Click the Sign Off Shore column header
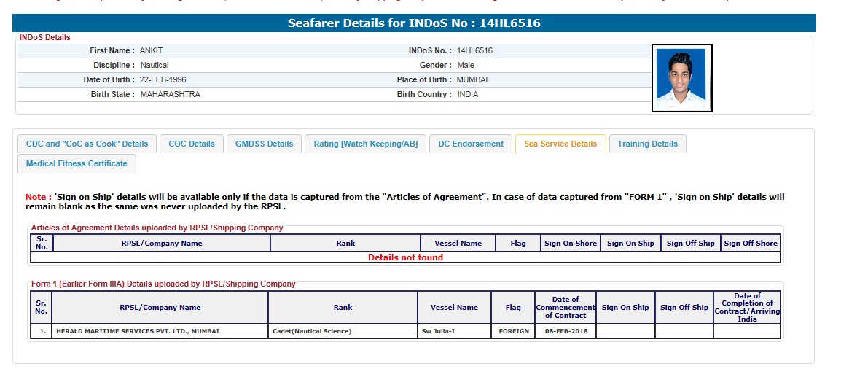Screen dimensions: 868x377 pos(751,243)
